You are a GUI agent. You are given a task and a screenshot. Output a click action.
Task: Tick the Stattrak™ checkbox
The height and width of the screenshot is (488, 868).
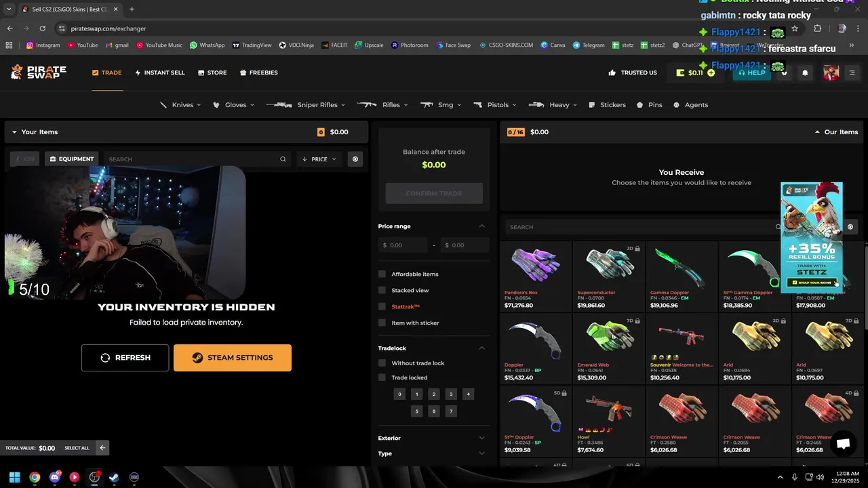(x=382, y=306)
